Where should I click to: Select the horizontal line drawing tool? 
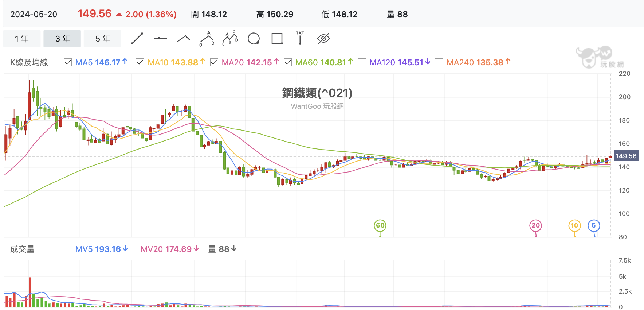tap(160, 38)
